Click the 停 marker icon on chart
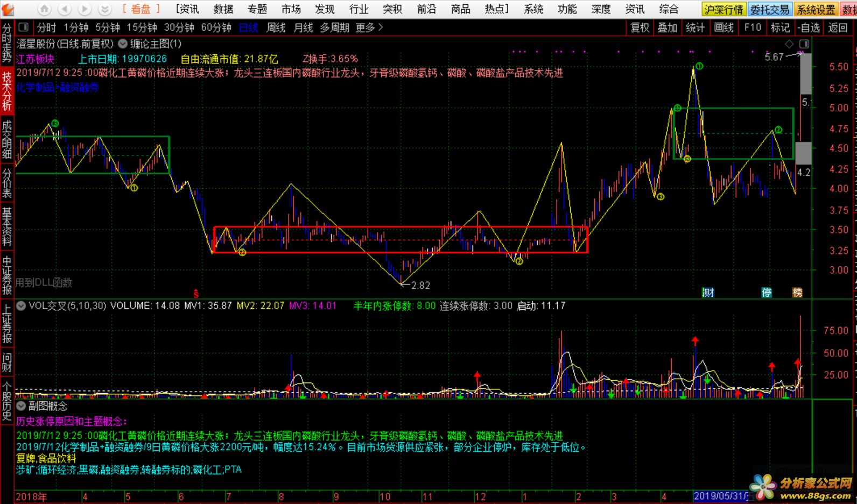Screen dimensions: 857x504 coord(767,293)
